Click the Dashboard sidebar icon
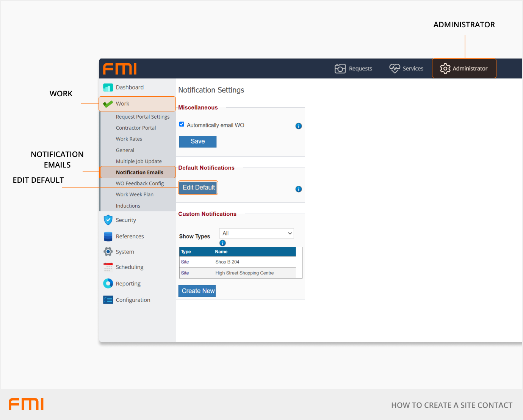The image size is (523, 420). [108, 88]
